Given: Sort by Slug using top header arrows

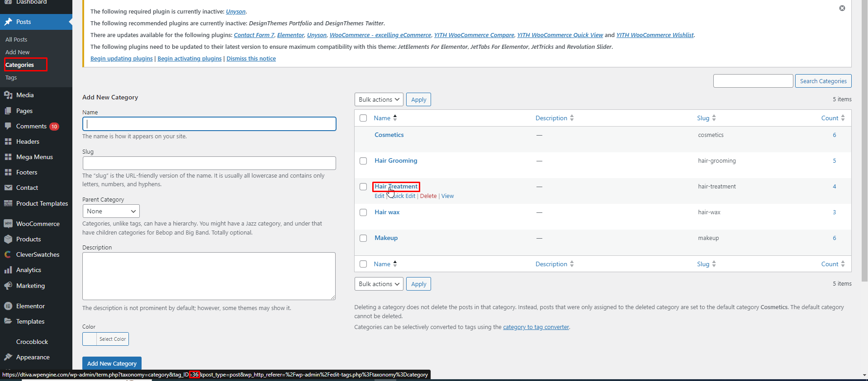Looking at the screenshot, I should coord(714,118).
